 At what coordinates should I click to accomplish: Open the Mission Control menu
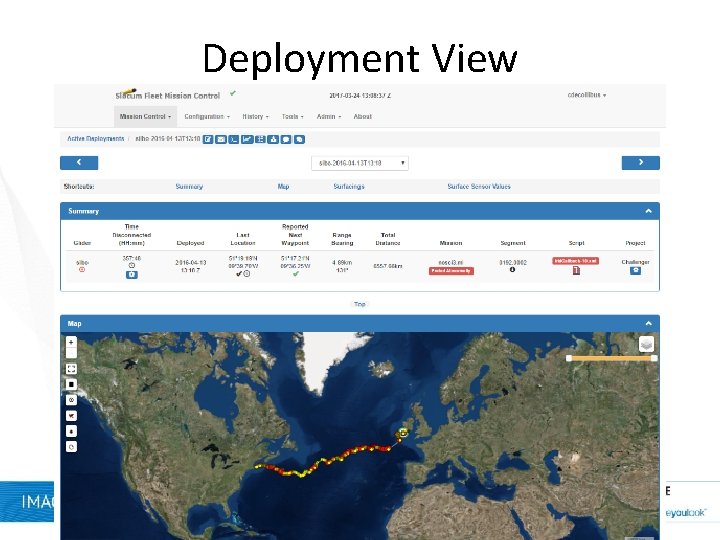click(145, 117)
